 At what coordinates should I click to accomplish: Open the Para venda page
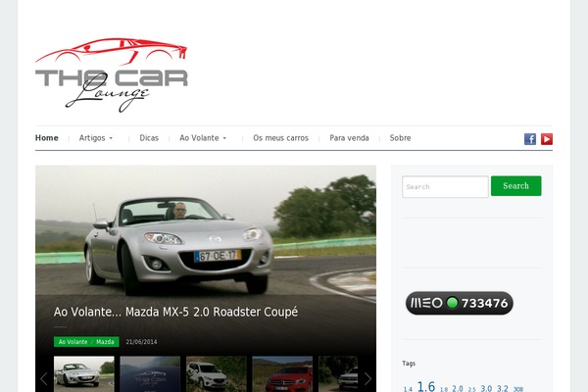[x=349, y=138]
